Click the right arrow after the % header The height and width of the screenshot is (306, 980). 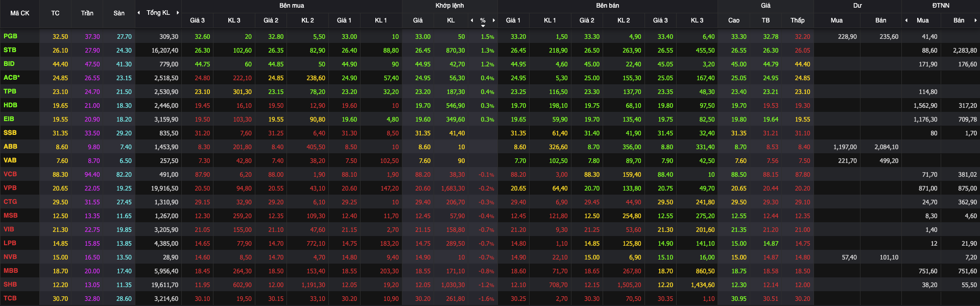(494, 20)
